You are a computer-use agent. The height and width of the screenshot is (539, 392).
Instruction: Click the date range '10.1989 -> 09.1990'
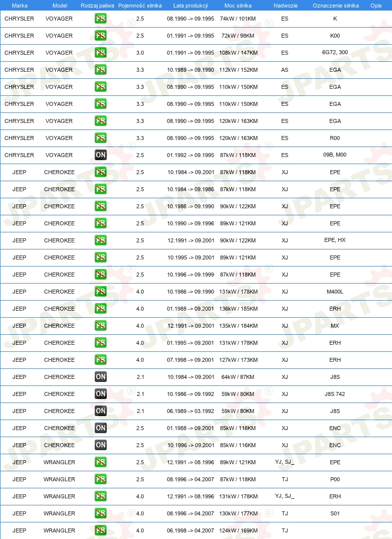pos(190,70)
